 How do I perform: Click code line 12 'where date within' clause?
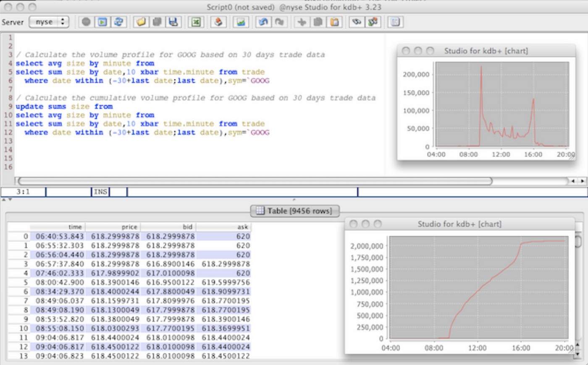click(147, 132)
